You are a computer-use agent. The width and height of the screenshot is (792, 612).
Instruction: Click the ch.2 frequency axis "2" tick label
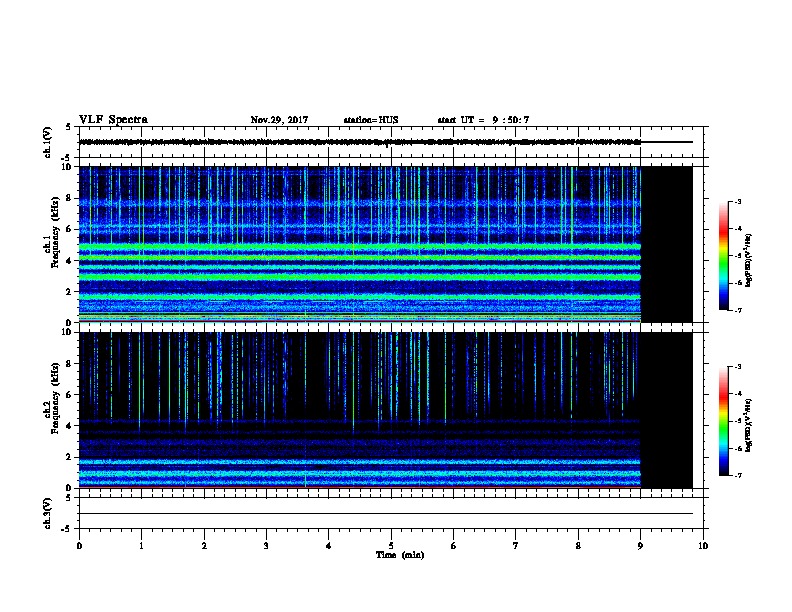[x=70, y=457]
